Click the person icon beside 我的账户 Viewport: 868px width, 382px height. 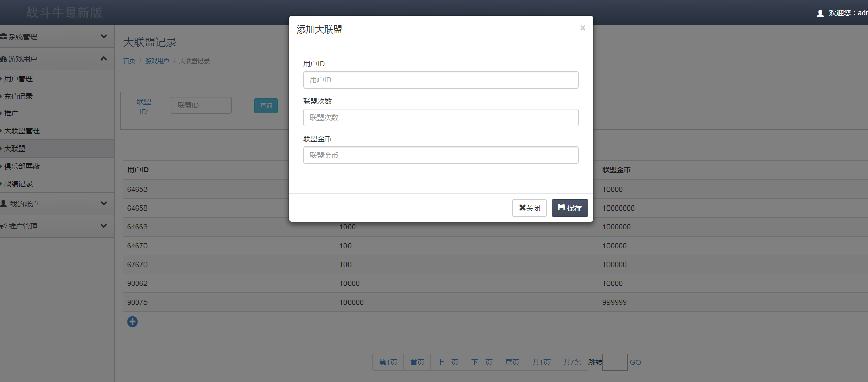tap(4, 203)
